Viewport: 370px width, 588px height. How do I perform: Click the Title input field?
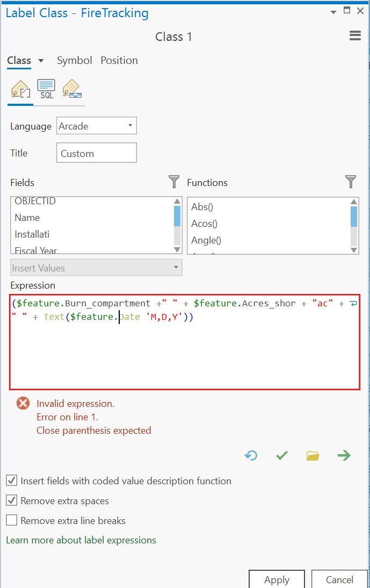(97, 153)
